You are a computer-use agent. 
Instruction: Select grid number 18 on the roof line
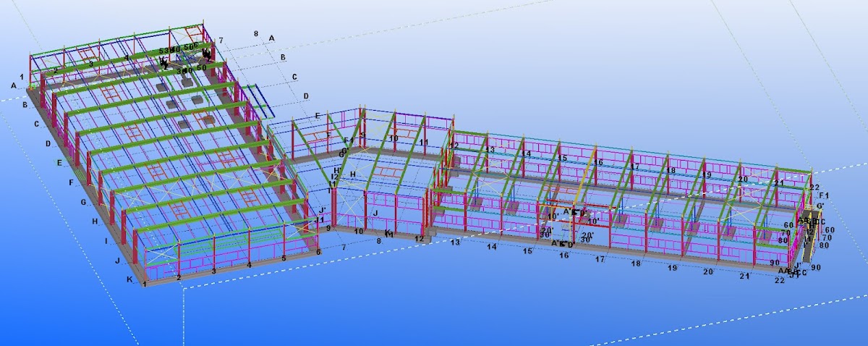tap(671, 171)
